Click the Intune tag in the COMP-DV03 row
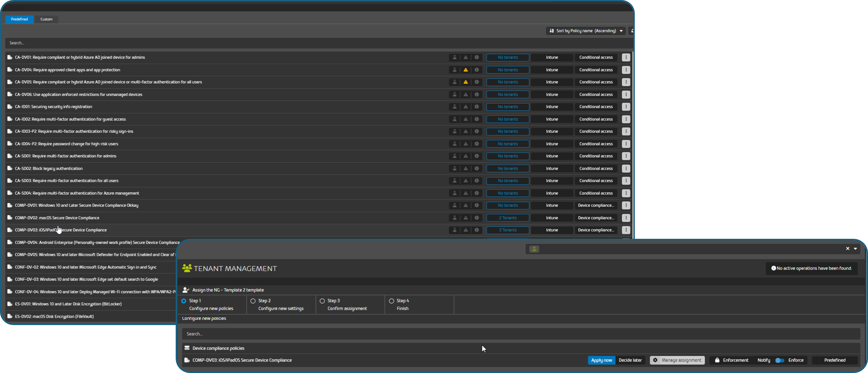 pos(552,230)
